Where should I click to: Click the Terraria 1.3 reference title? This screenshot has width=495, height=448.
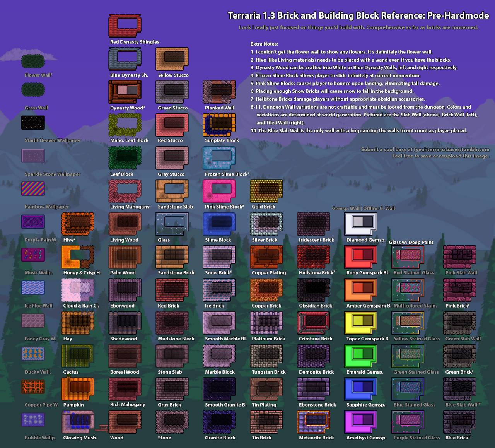358,15
